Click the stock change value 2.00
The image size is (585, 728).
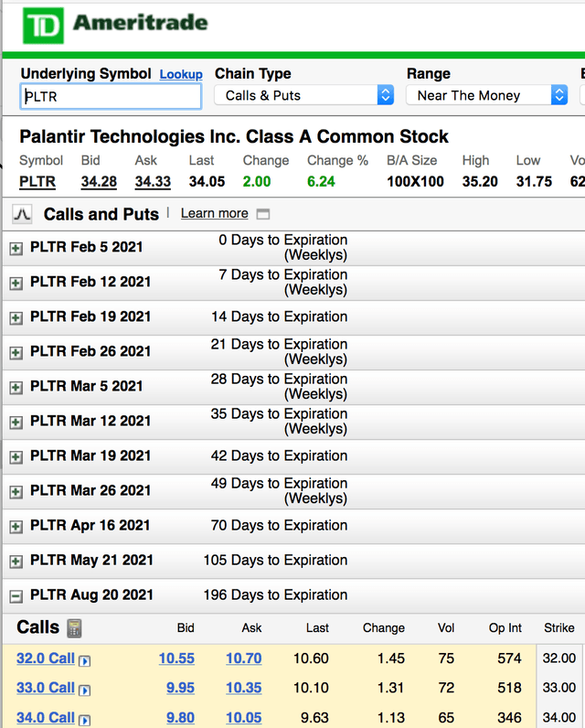point(257,181)
